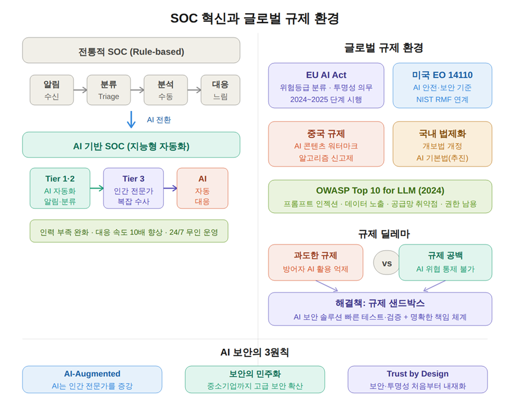Select the Trust by Design principle box
Image resolution: width=510 pixels, height=420 pixels.
tap(417, 380)
